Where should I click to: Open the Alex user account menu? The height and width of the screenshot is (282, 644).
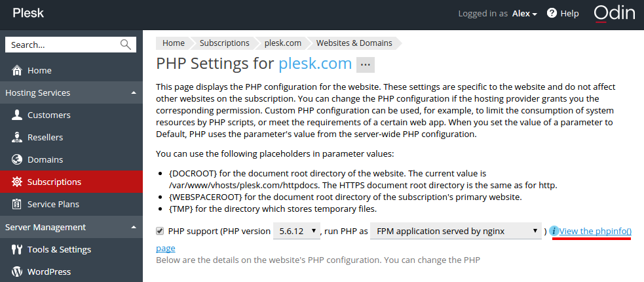(525, 14)
